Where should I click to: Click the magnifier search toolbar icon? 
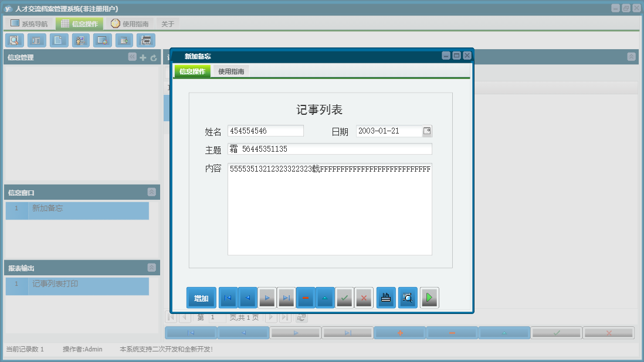point(15,40)
